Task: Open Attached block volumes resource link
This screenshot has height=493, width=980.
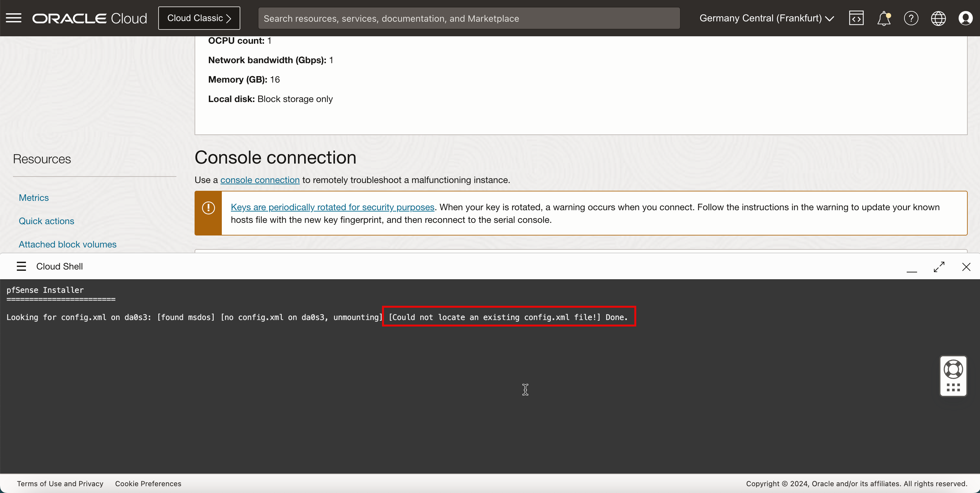Action: pos(68,245)
